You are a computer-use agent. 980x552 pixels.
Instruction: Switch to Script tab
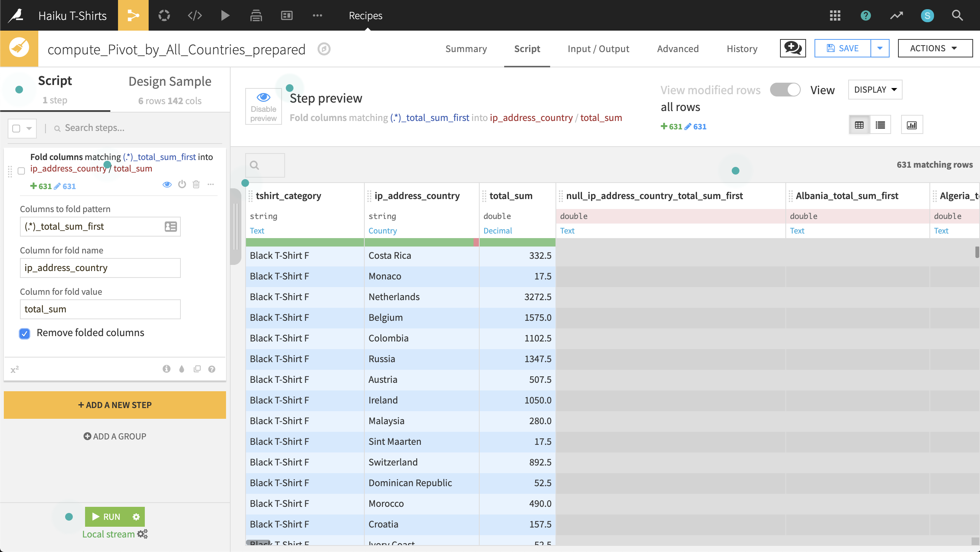coord(527,49)
